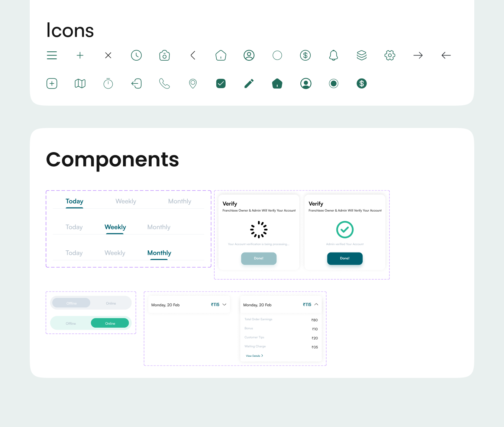The height and width of the screenshot is (427, 504).
Task: Toggle the filled green checkbox icon
Action: [x=221, y=84]
